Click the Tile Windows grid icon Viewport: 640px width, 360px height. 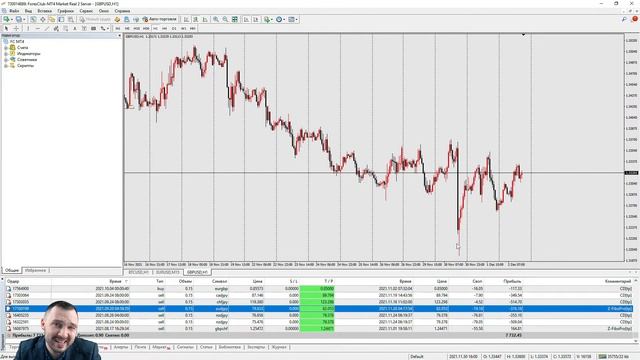click(x=235, y=19)
